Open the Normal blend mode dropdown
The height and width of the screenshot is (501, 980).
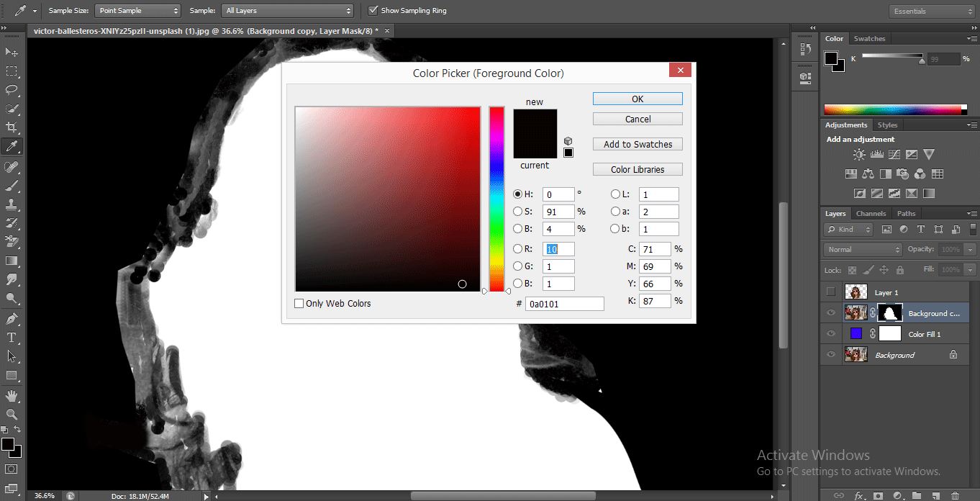coord(863,249)
